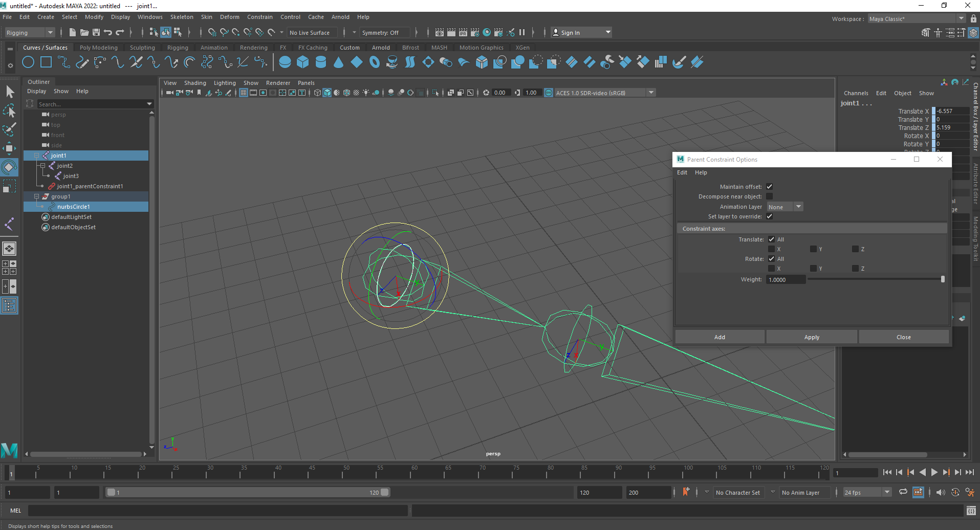This screenshot has height=530, width=980.
Task: Select the Lasso selection tool
Action: (10, 111)
